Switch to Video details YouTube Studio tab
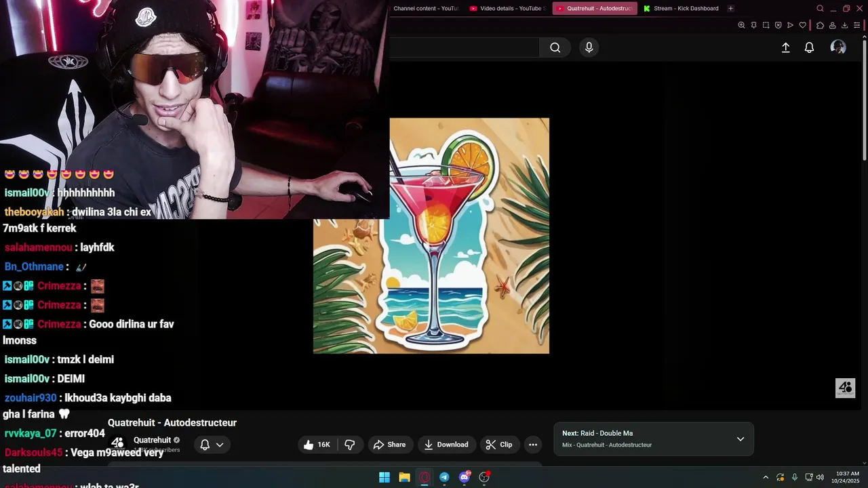This screenshot has width=868, height=488. tap(509, 9)
